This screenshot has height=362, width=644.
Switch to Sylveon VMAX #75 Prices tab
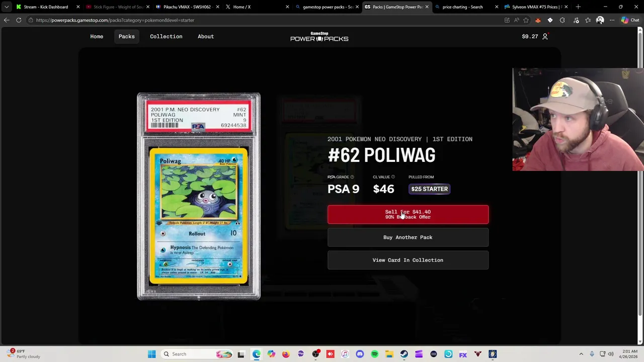click(536, 7)
